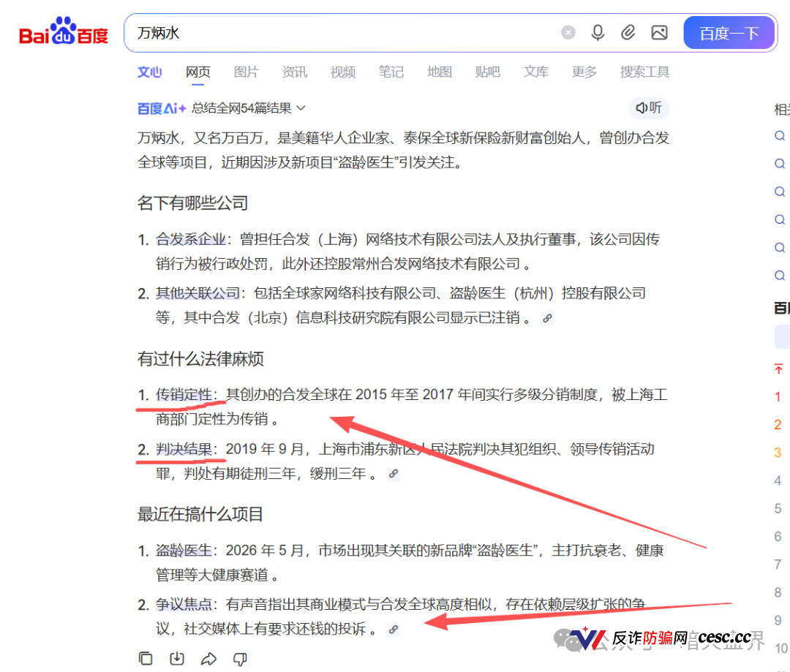Screen dimensions: 790x672
Task: Open source link icon after 显示已注销
Action: coord(547,318)
